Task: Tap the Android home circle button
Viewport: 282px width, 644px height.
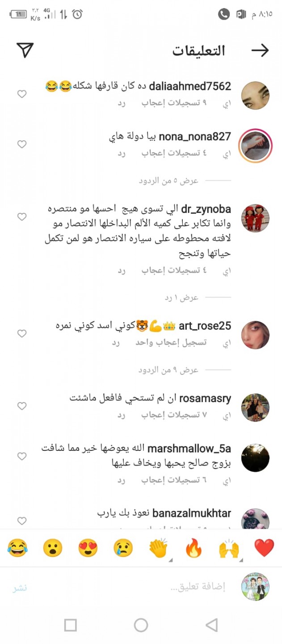Action: 141,625
